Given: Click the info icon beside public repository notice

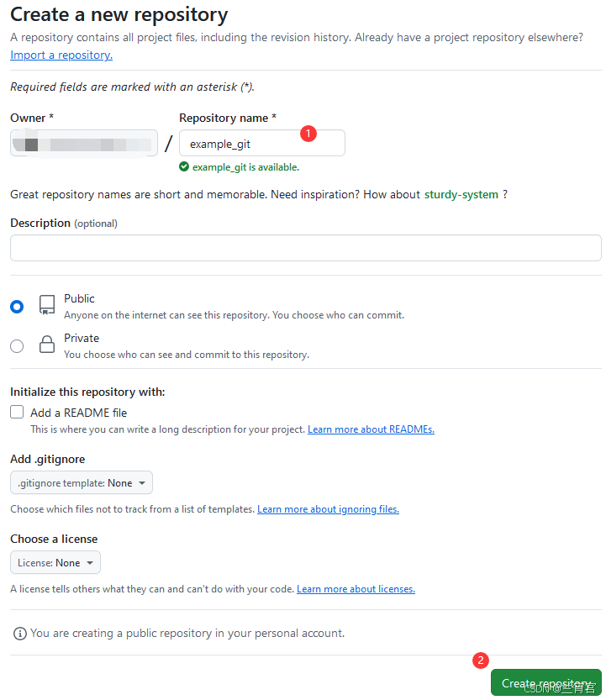Looking at the screenshot, I should tap(19, 634).
